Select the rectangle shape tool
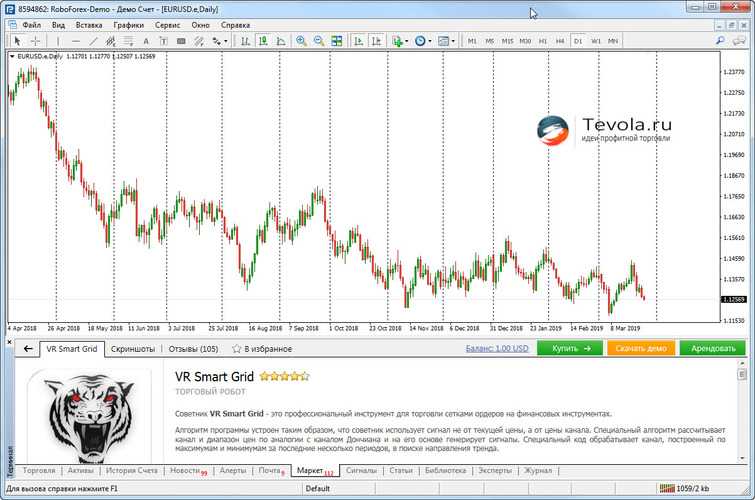755x500 pixels. pyautogui.click(x=181, y=41)
